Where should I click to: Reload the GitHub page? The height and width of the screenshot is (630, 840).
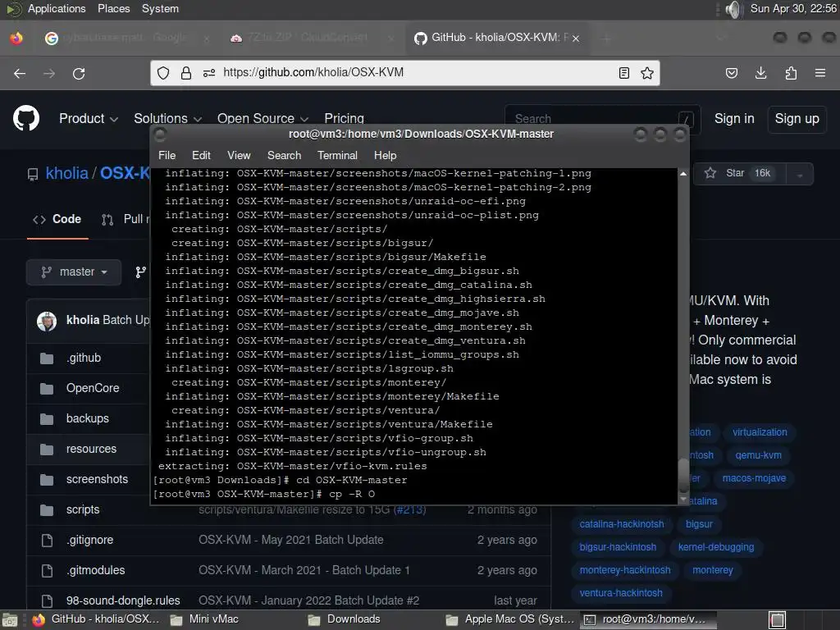[79, 73]
